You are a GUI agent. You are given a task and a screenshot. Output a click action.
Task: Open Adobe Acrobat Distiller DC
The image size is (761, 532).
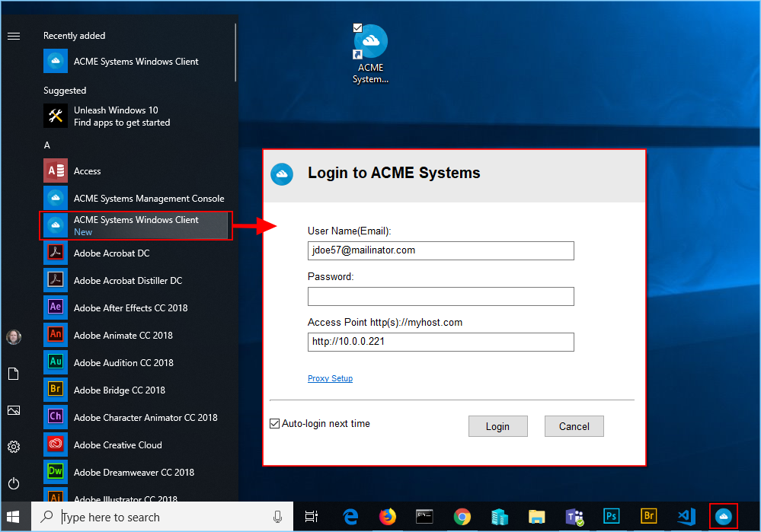pos(135,280)
